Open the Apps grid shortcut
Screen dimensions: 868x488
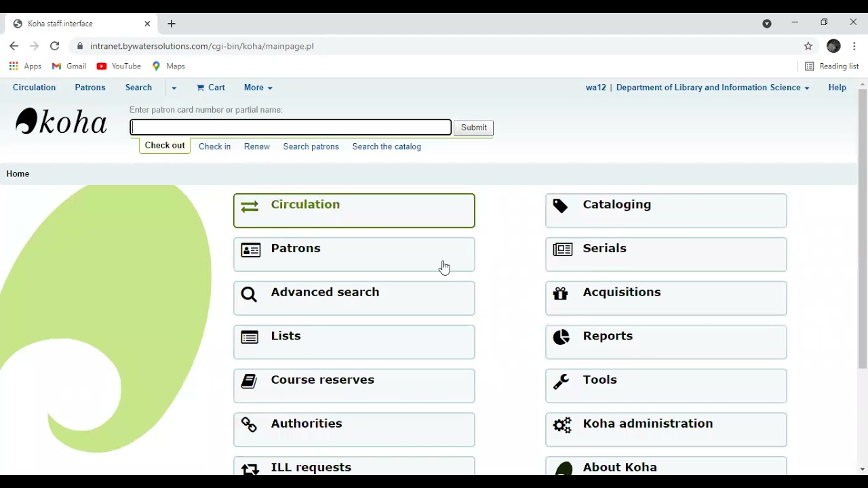point(25,66)
